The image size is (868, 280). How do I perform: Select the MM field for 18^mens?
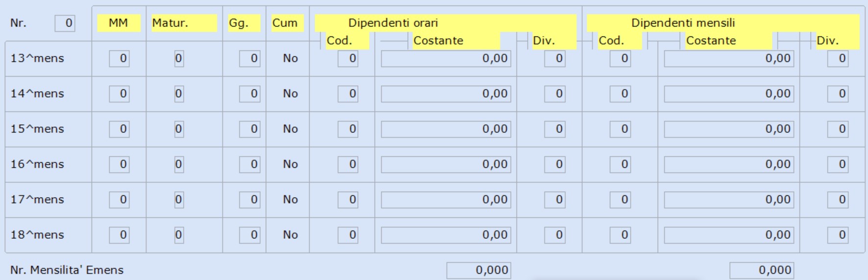click(x=119, y=235)
